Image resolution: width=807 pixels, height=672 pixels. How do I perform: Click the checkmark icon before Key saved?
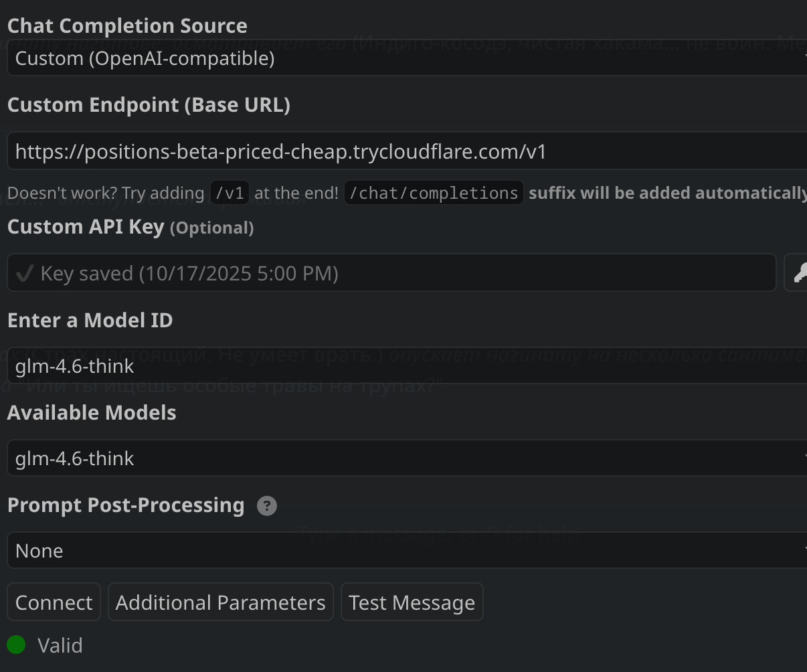[25, 273]
